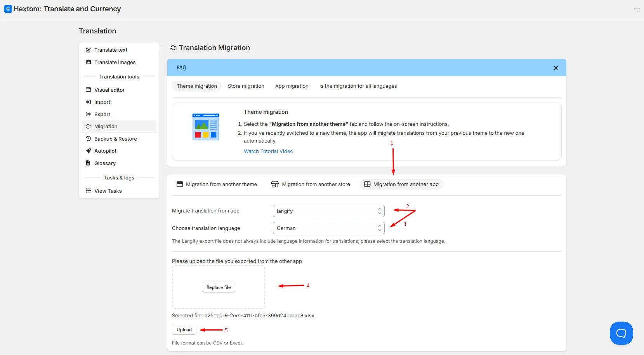This screenshot has width=644, height=355.
Task: Close the FAQ banner
Action: [x=556, y=68]
